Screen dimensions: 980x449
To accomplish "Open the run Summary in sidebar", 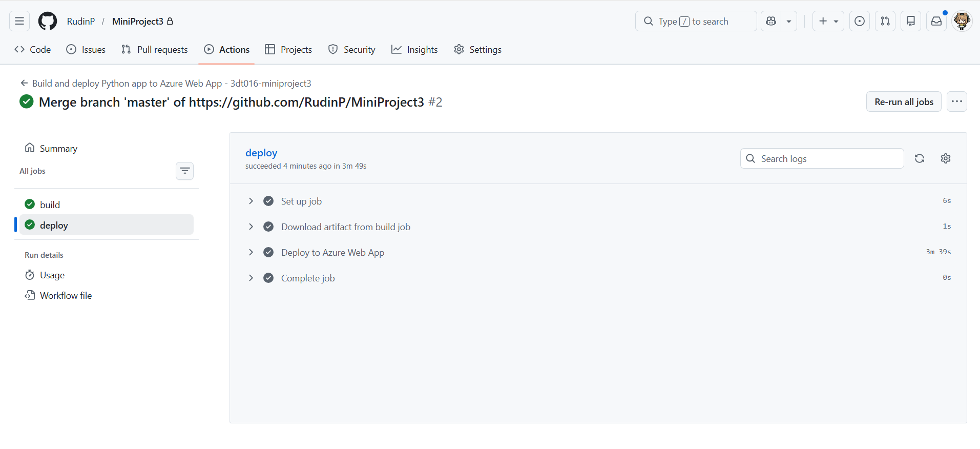I will coord(107,148).
